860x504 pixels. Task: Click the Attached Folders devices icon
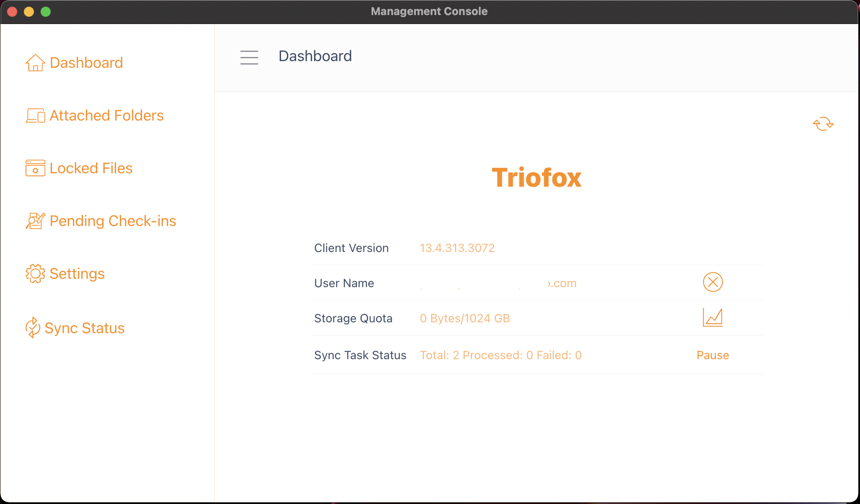click(x=35, y=116)
